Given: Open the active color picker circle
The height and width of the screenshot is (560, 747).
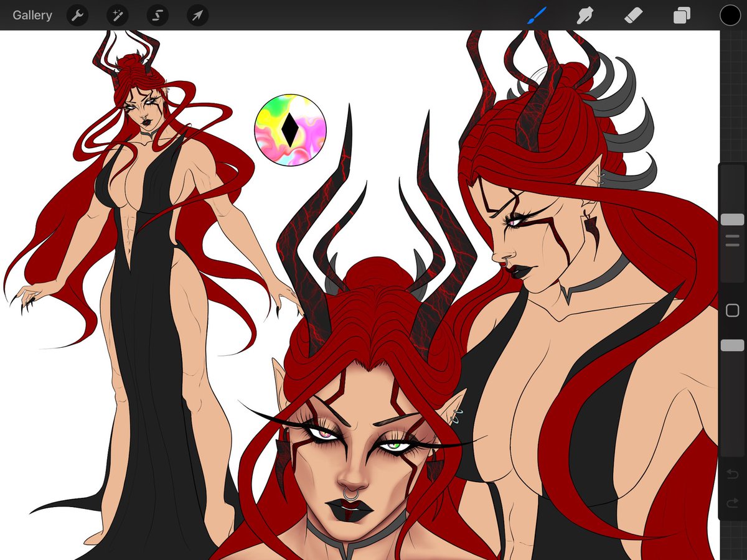Looking at the screenshot, I should coord(730,15).
